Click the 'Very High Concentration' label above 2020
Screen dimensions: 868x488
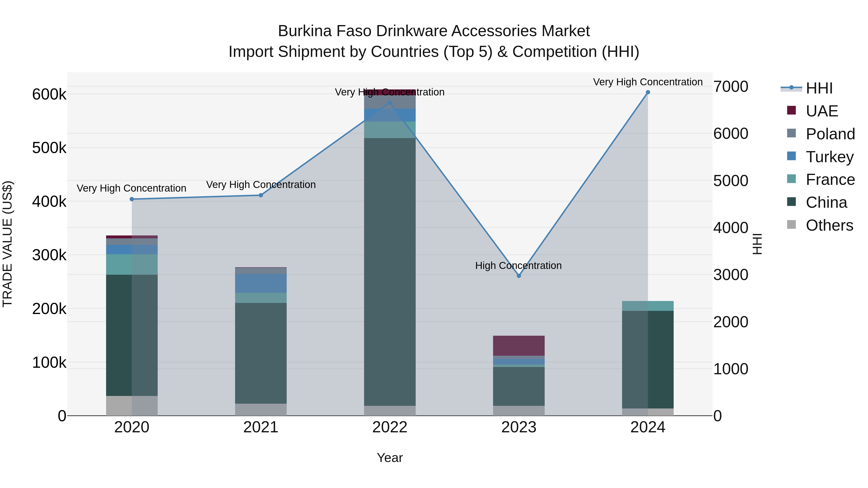pos(131,188)
